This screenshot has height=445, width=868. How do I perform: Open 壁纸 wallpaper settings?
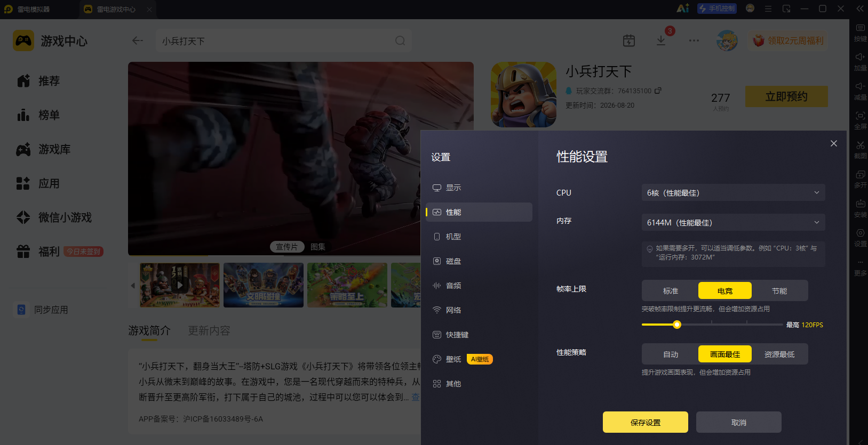[x=479, y=359]
